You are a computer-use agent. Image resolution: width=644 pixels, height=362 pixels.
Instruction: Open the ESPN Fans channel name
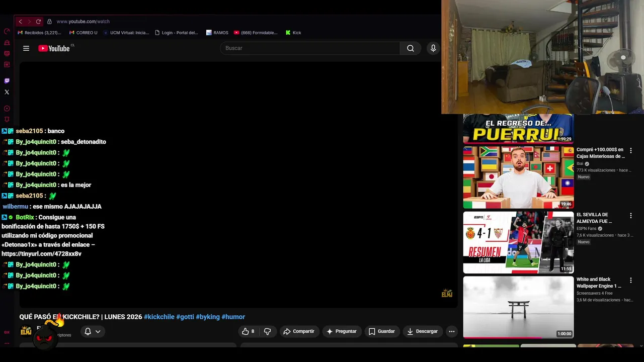click(586, 228)
